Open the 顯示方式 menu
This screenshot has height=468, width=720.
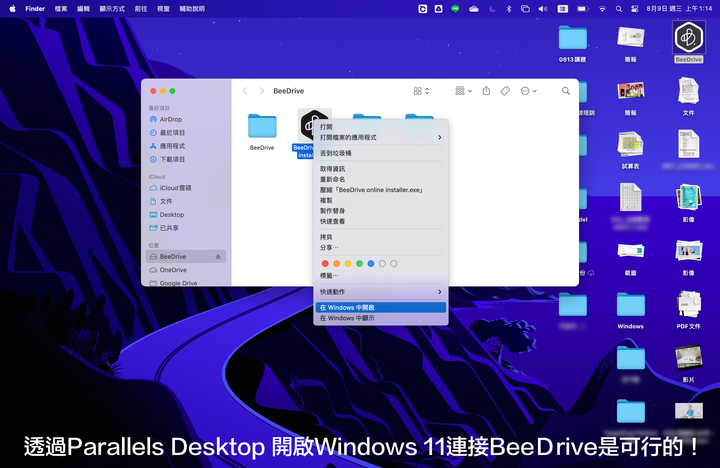coord(112,9)
